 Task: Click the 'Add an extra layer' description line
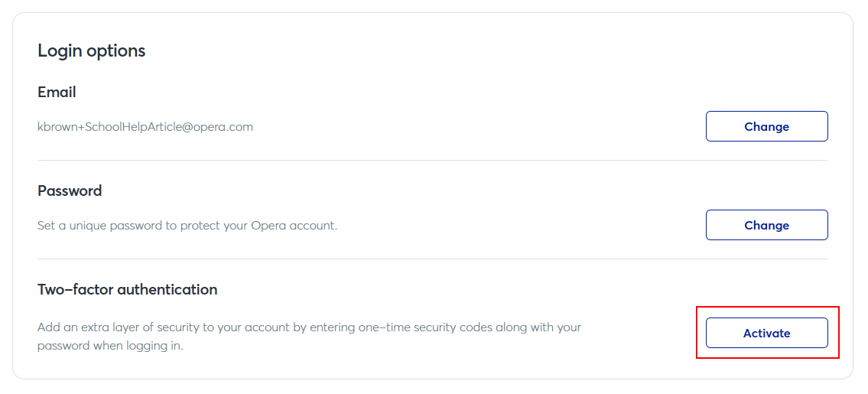point(309,327)
